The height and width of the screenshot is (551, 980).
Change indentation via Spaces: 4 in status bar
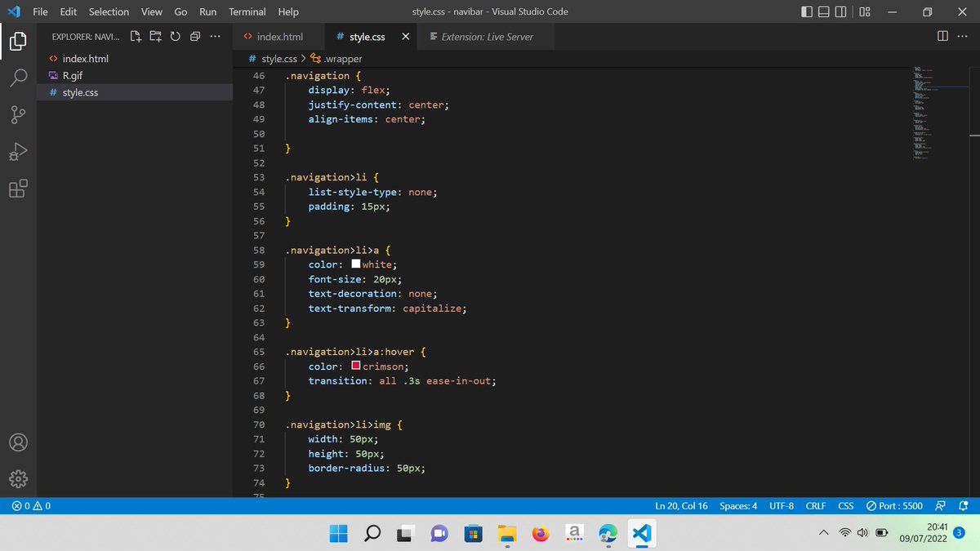point(737,505)
